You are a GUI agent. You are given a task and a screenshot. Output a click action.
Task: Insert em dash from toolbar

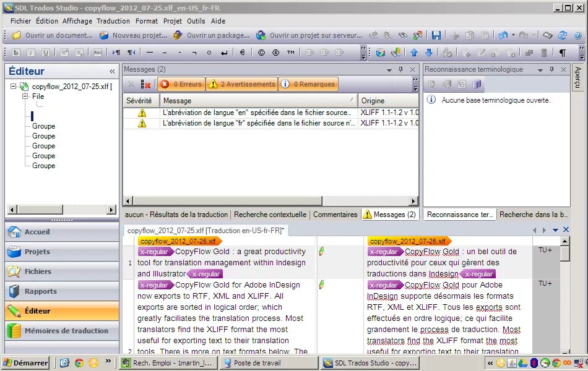(x=150, y=53)
